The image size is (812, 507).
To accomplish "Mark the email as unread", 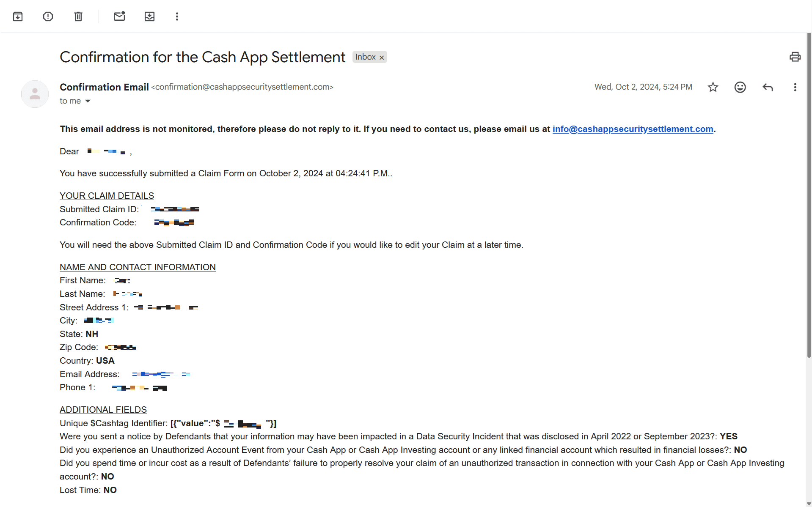I will pos(119,16).
